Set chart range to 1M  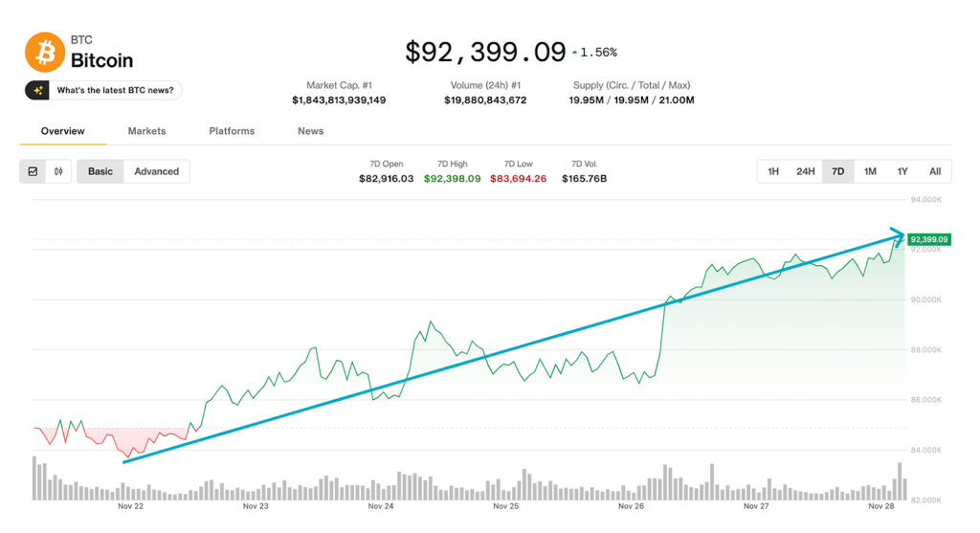pyautogui.click(x=870, y=171)
